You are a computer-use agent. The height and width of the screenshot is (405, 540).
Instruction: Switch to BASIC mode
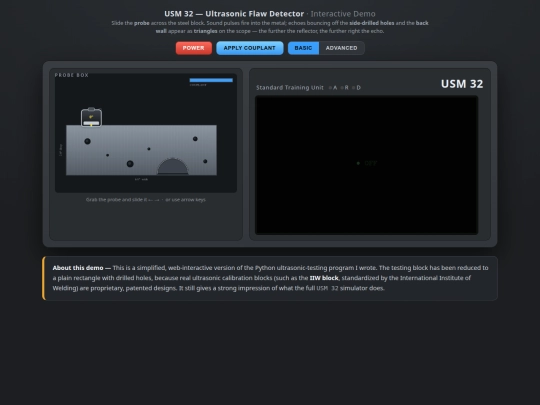click(x=303, y=48)
